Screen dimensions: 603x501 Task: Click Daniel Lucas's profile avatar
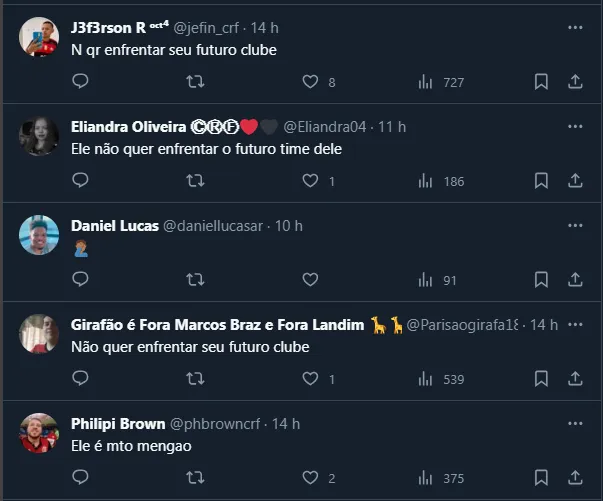[x=39, y=236]
